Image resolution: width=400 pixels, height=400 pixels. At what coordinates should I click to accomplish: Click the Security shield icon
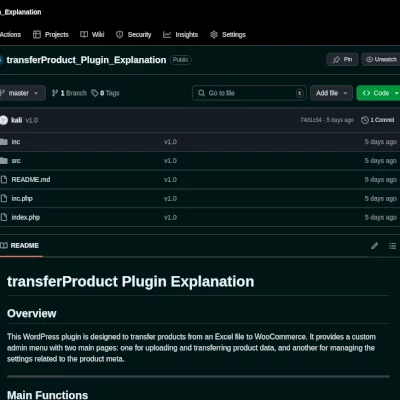tap(119, 35)
